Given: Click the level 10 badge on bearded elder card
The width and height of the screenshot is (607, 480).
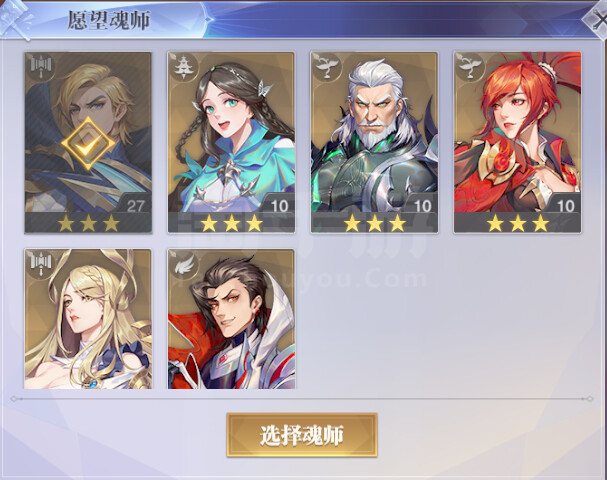Looking at the screenshot, I should coord(422,205).
